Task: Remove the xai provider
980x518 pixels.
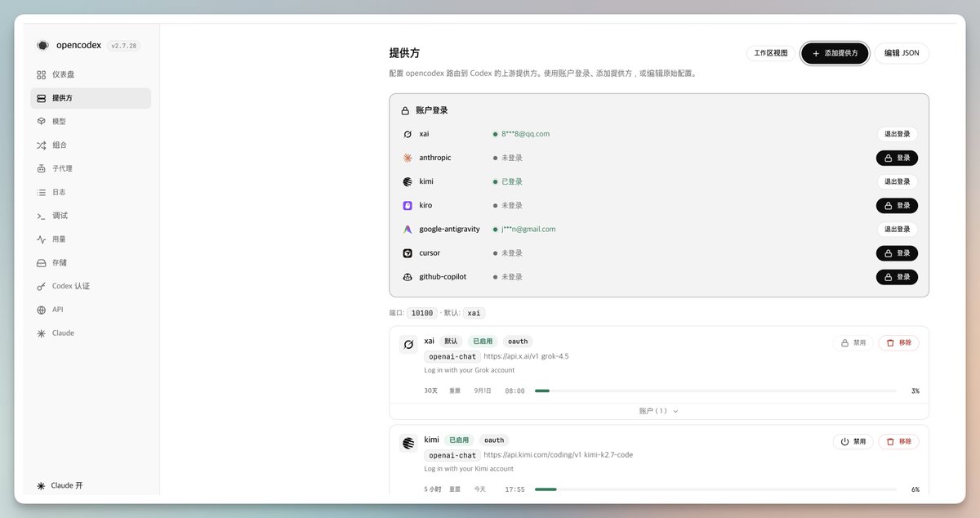Action: pos(898,343)
